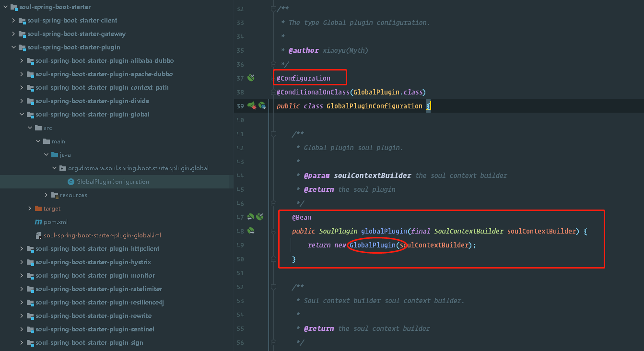The image size is (644, 351).
Task: Click the first Spring gutter icon on line 39
Action: (252, 105)
